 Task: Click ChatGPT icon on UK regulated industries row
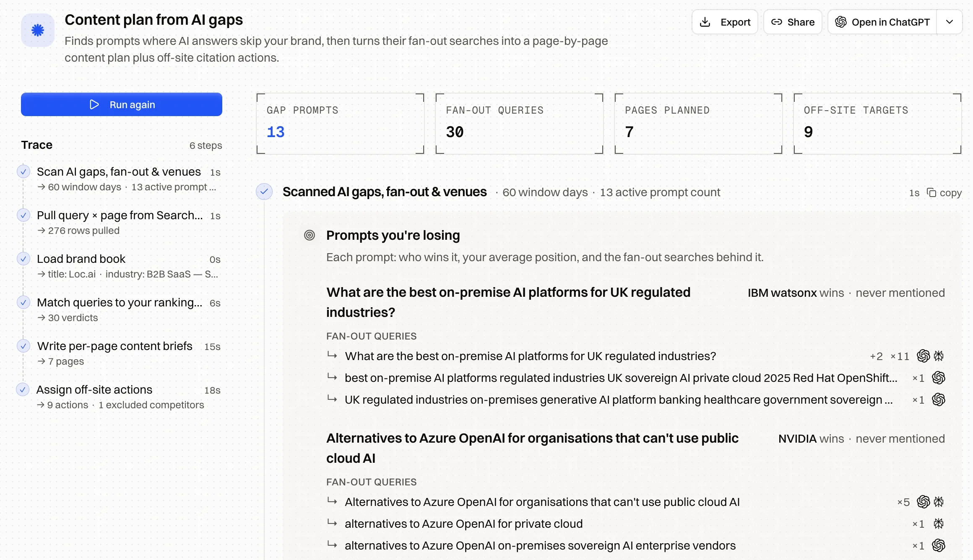pos(939,399)
